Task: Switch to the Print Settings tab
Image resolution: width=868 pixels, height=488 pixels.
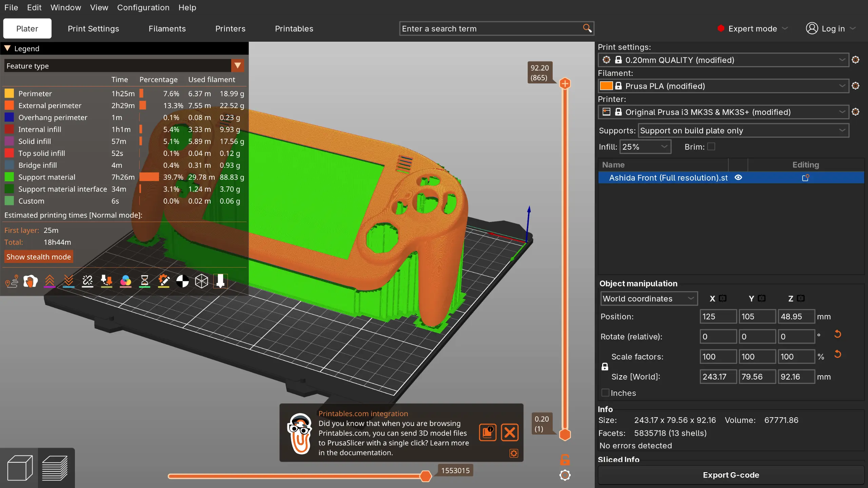Action: click(93, 28)
